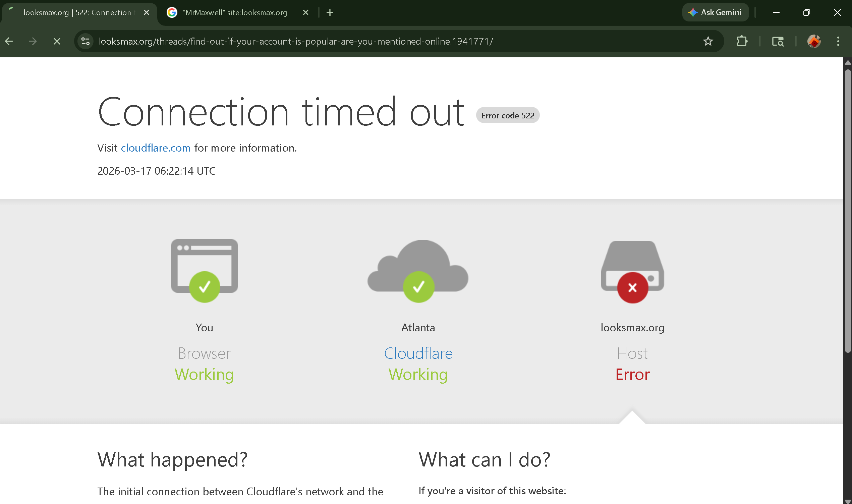The image size is (852, 504).
Task: Open Chrome three-dot menu
Action: click(838, 42)
